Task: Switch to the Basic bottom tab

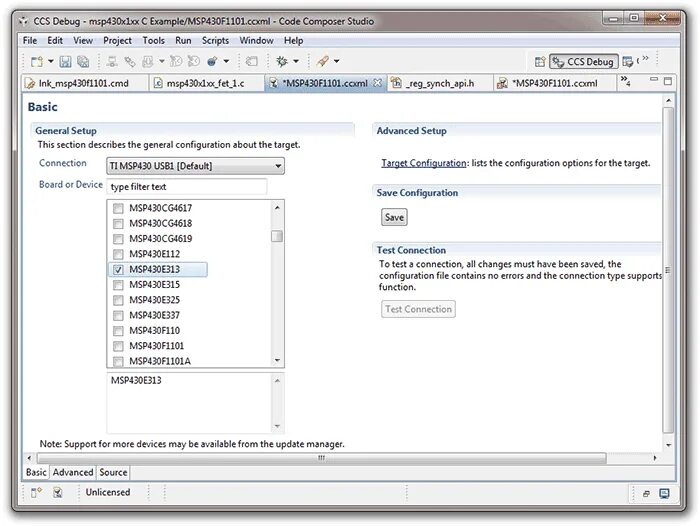Action: [36, 472]
